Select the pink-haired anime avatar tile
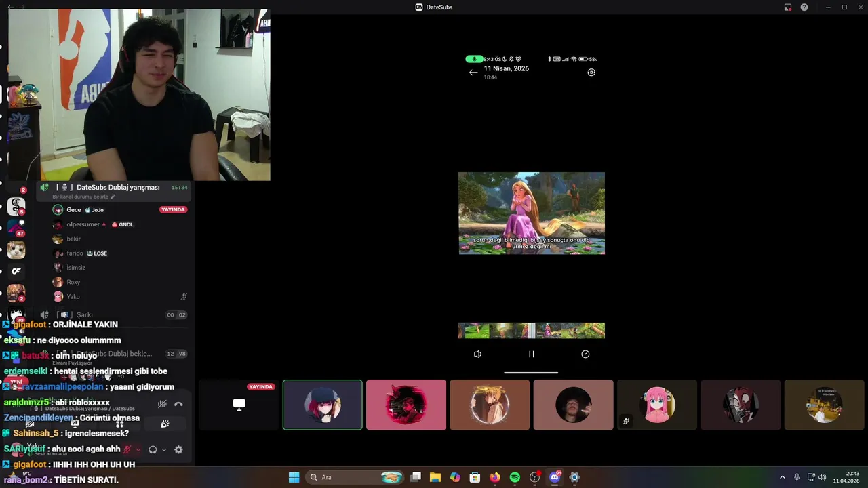The height and width of the screenshot is (488, 868). coord(657,405)
